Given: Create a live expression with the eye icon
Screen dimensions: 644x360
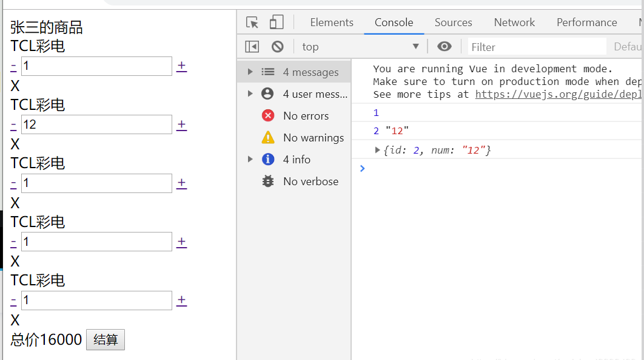Looking at the screenshot, I should coord(444,46).
